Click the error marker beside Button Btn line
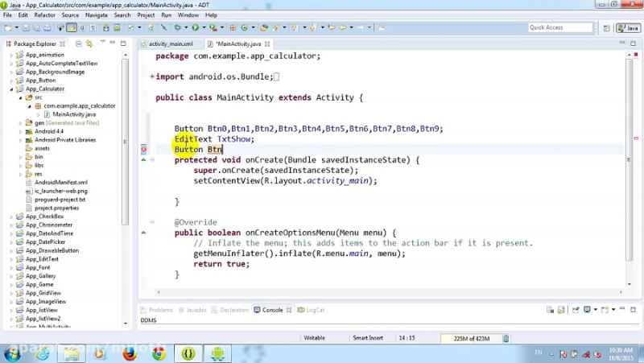The height and width of the screenshot is (363, 644). (144, 150)
